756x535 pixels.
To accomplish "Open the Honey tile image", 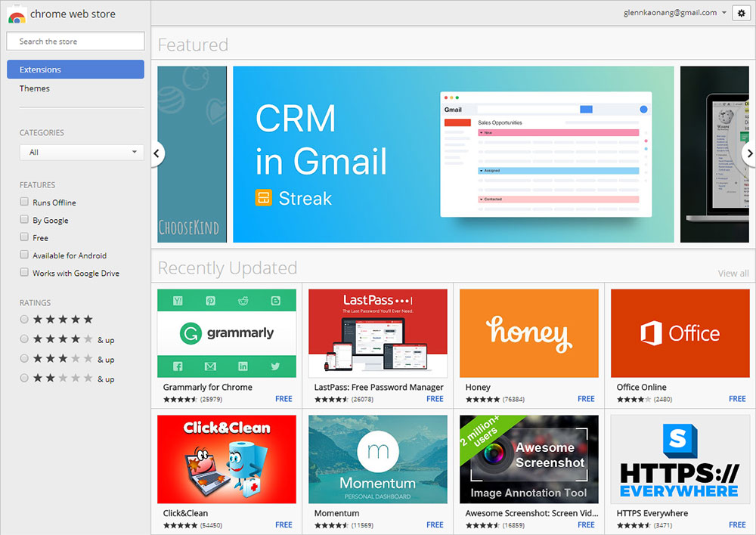I will pos(529,333).
